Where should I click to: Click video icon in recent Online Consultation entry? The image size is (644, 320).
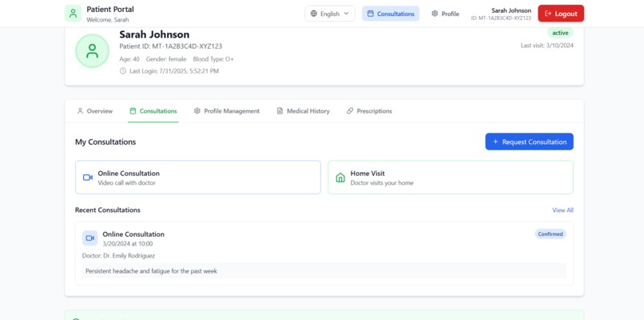click(x=90, y=238)
